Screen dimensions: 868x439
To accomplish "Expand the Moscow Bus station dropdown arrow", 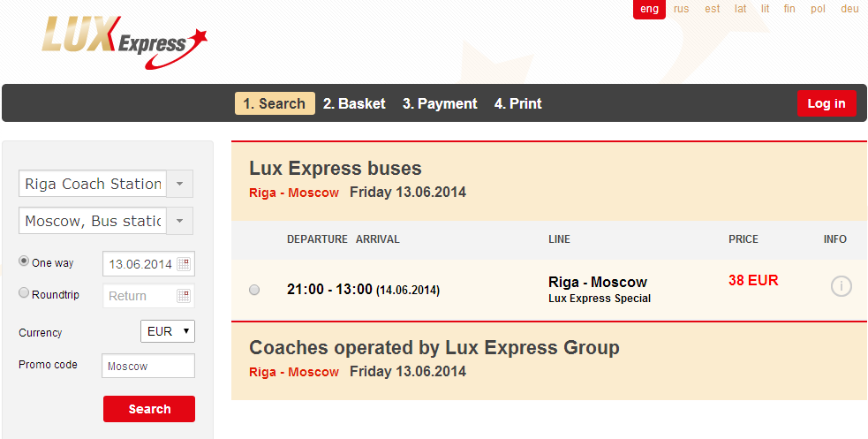I will pos(179,221).
